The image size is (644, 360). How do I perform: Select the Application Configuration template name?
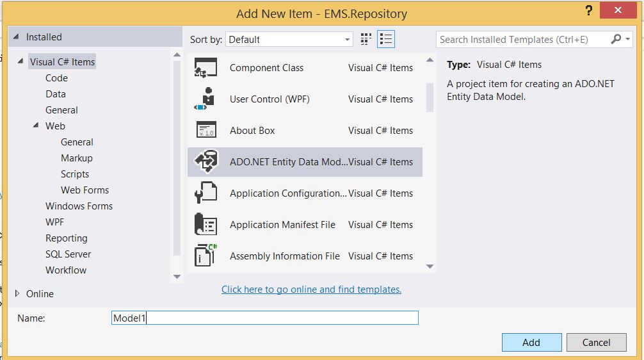(x=288, y=193)
